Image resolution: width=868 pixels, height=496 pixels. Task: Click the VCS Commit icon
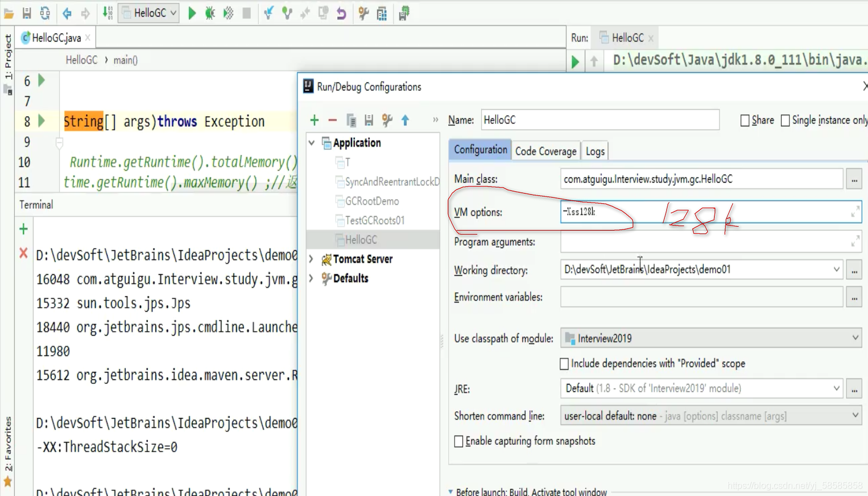[287, 13]
